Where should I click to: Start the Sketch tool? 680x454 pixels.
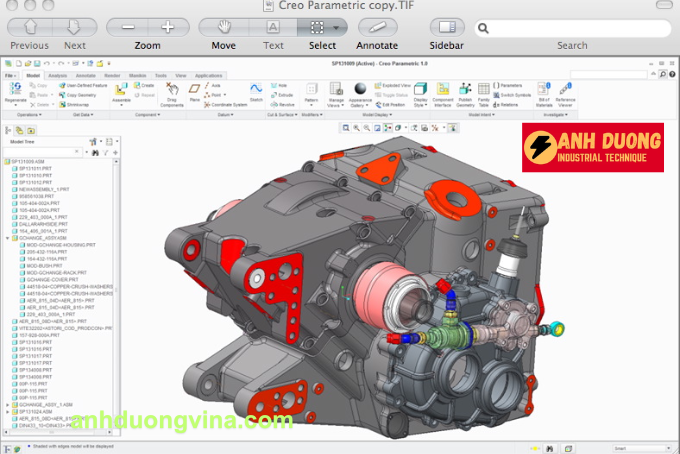tap(255, 91)
